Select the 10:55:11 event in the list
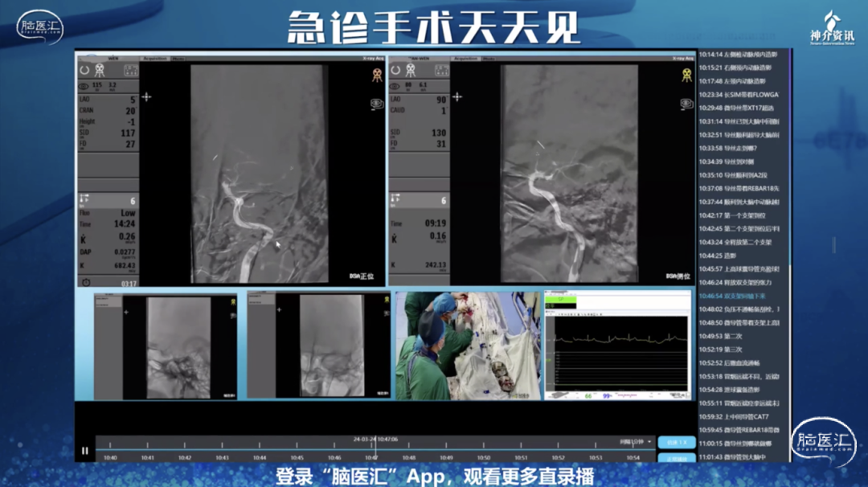Image resolution: width=868 pixels, height=487 pixels. pos(739,403)
